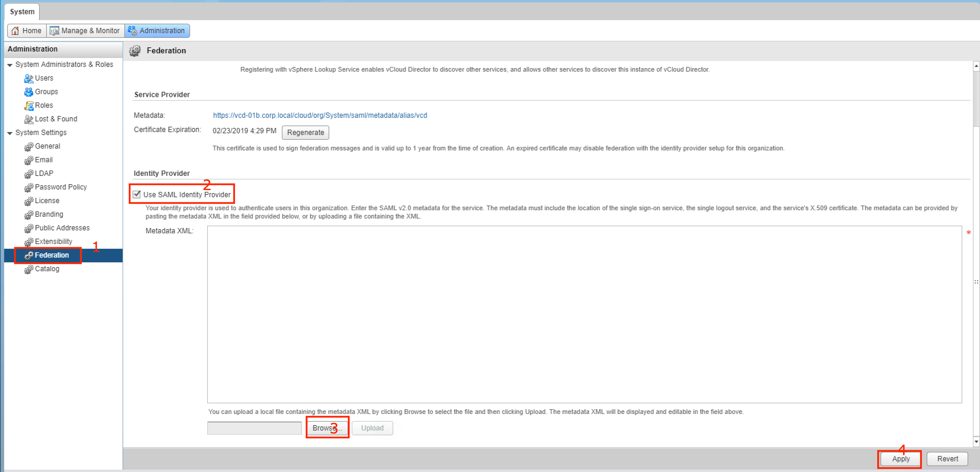This screenshot has width=980, height=472.
Task: Collapse System Administrators & Roles tree
Action: 10,65
